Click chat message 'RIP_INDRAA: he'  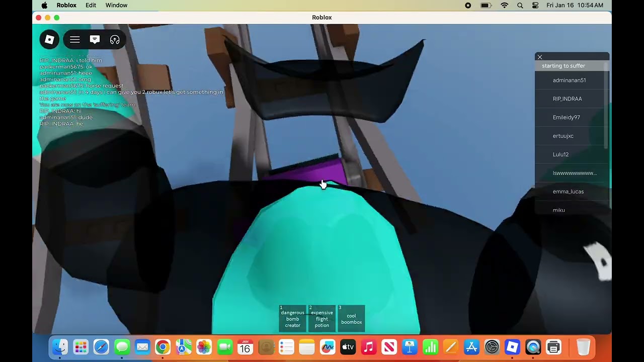[61, 124]
